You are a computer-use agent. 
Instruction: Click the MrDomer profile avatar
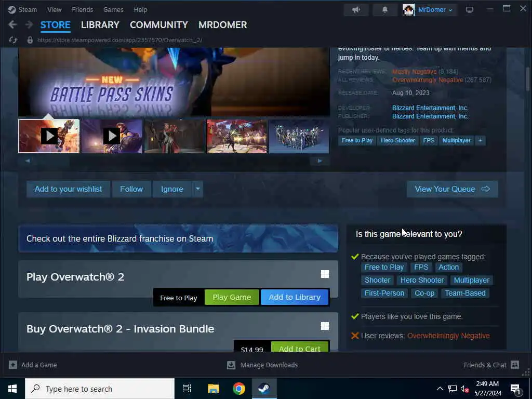pos(408,10)
